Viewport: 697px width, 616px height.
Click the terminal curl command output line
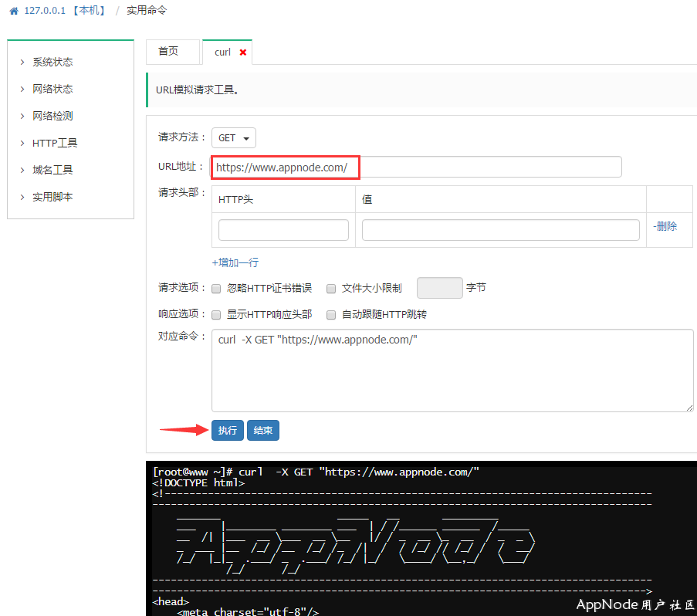pos(316,472)
